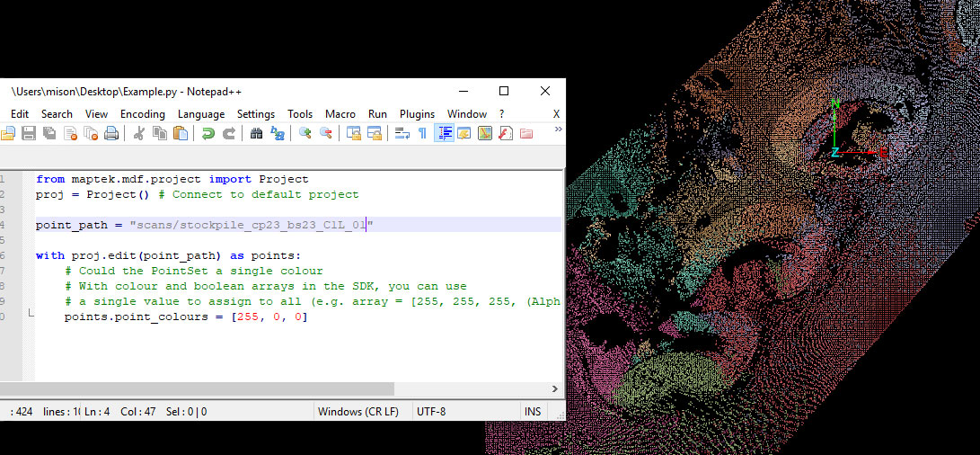Click the 'with proj.edit(point_path)' line
The image size is (980, 455).
click(x=168, y=255)
